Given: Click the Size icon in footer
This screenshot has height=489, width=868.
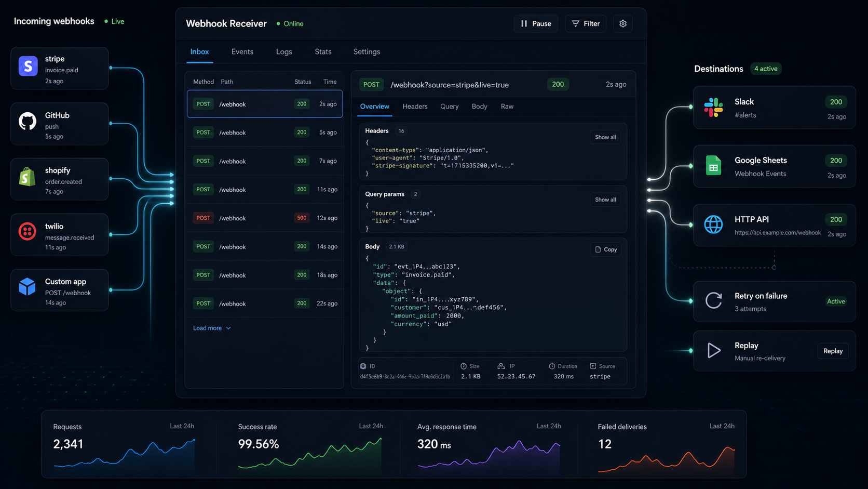Looking at the screenshot, I should pyautogui.click(x=464, y=366).
